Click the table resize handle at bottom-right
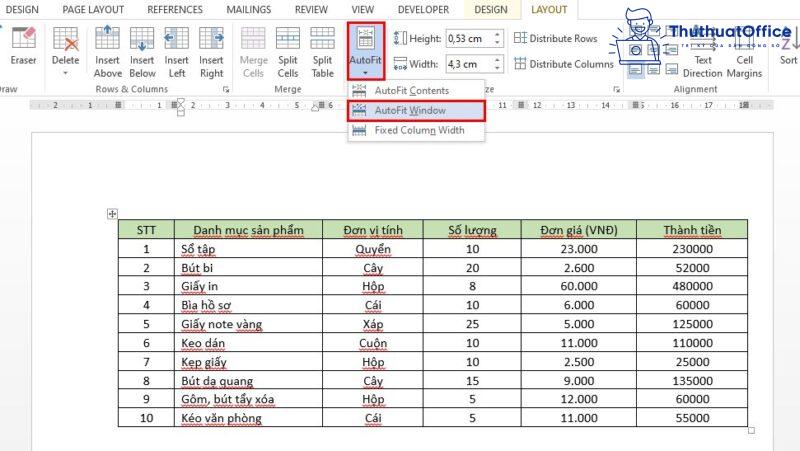Viewport: 800px width, 451px height. pyautogui.click(x=751, y=431)
